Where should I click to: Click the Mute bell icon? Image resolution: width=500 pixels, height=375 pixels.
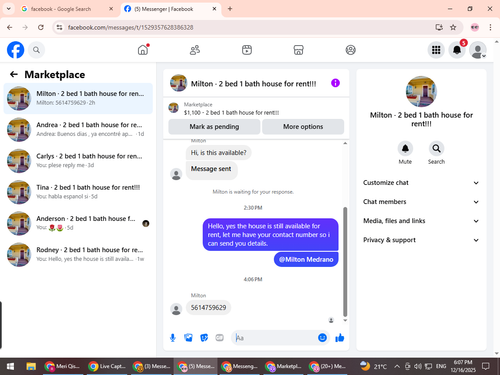click(405, 148)
